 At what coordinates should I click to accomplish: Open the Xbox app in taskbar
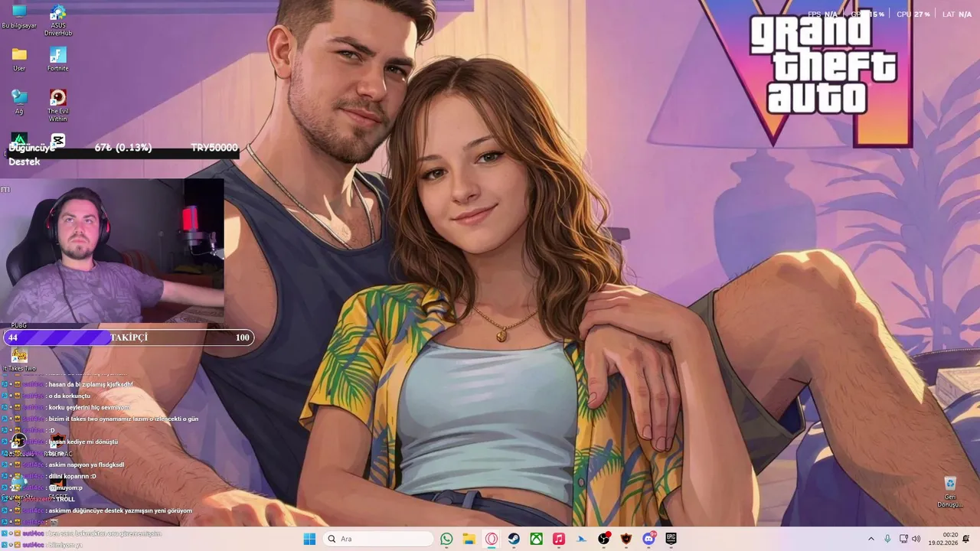click(537, 539)
